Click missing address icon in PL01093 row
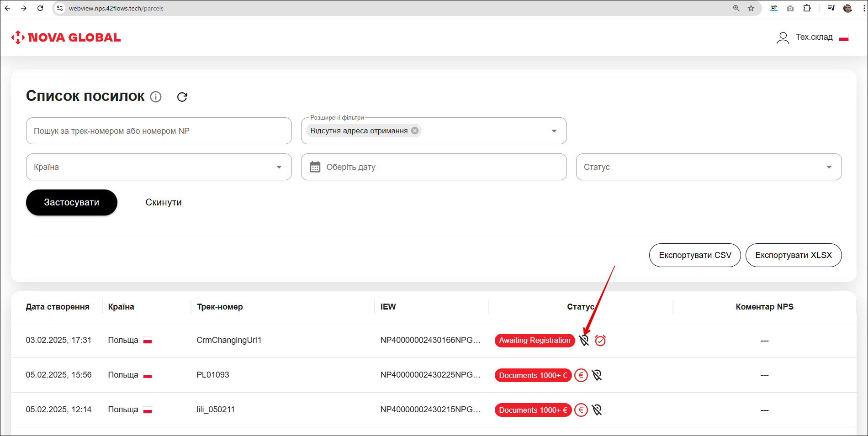 click(597, 375)
